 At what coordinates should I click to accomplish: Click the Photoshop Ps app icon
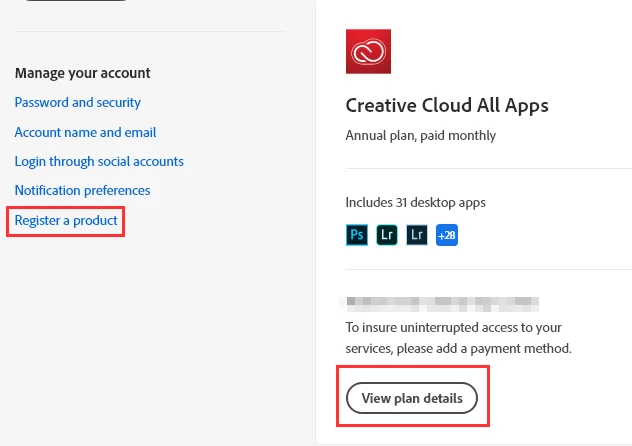(x=357, y=235)
